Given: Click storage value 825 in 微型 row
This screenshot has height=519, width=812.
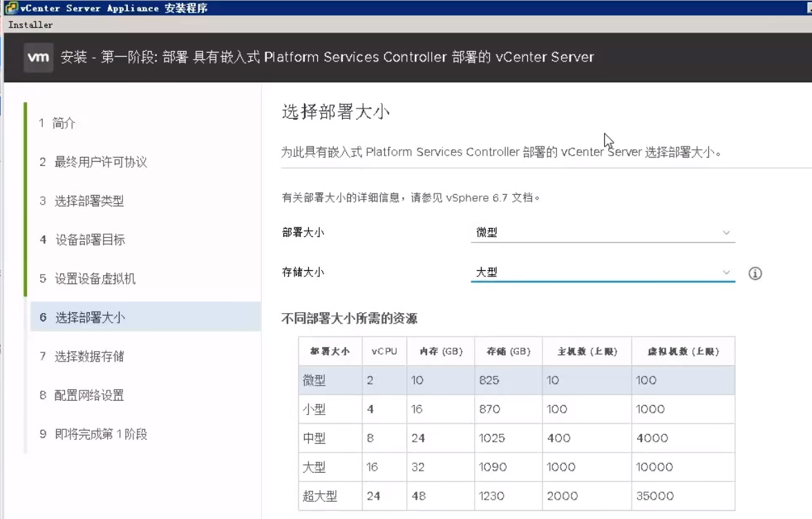Looking at the screenshot, I should click(x=489, y=380).
